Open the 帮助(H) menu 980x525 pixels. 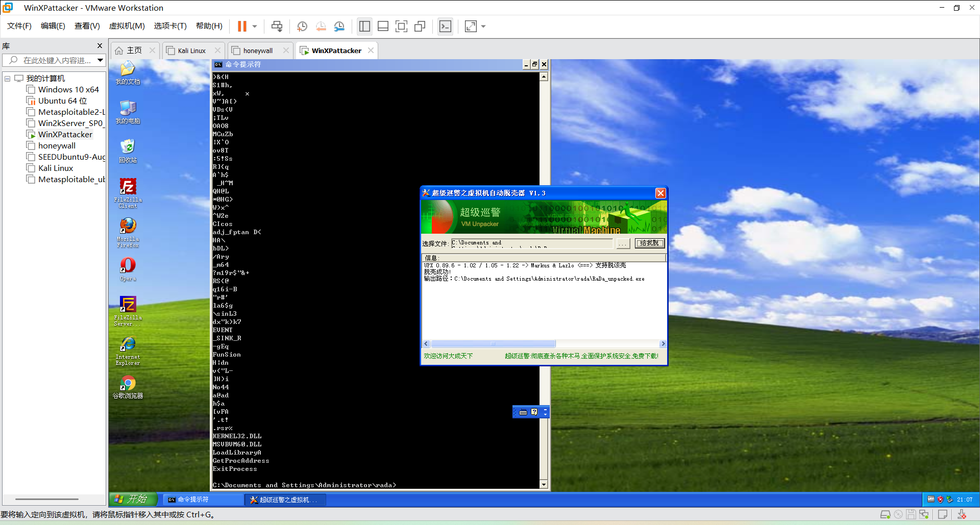click(209, 26)
